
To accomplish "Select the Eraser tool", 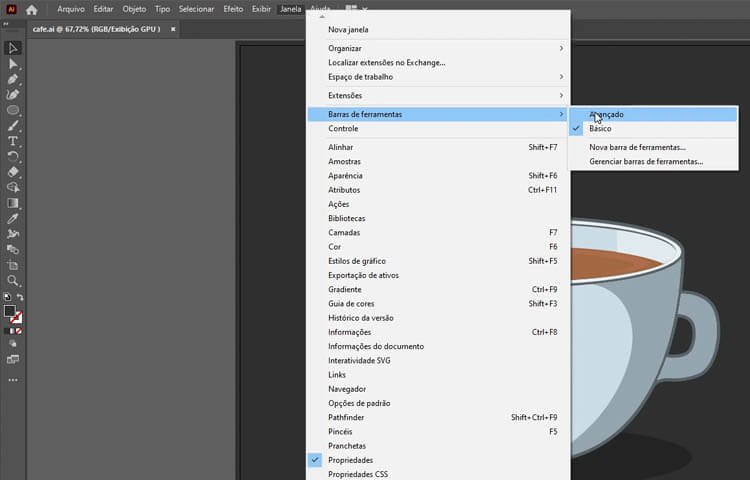I will [13, 172].
